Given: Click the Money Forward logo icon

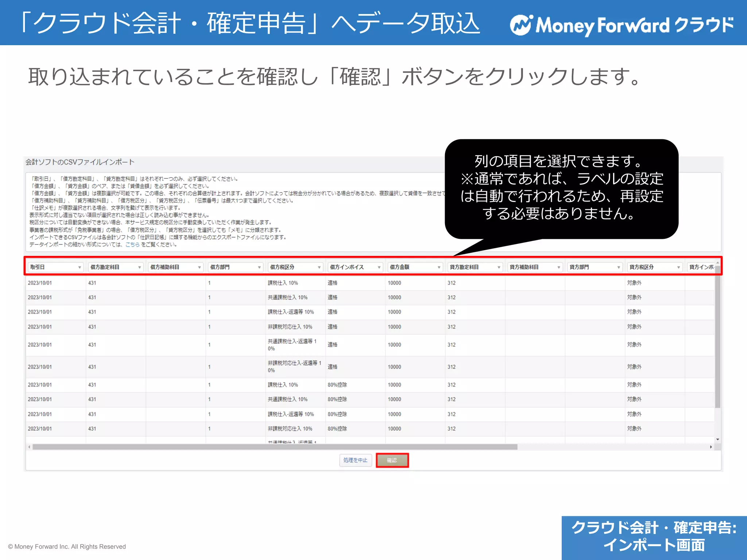Looking at the screenshot, I should coord(522,25).
